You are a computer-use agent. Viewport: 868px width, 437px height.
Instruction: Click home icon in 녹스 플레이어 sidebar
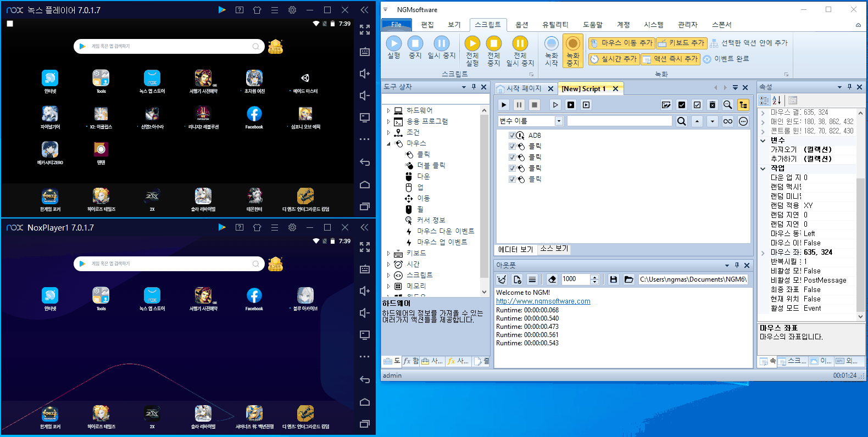click(365, 184)
